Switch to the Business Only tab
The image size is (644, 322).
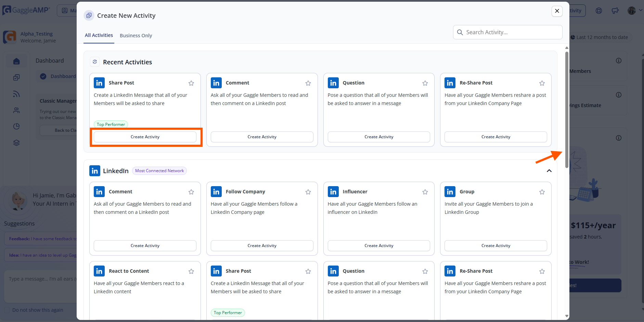point(136,36)
